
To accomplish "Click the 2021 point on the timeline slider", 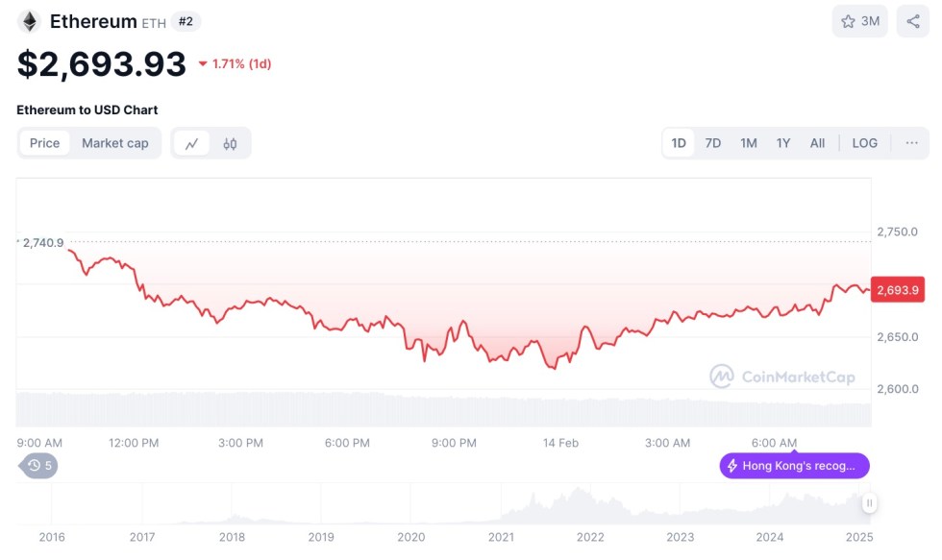I will [501, 537].
